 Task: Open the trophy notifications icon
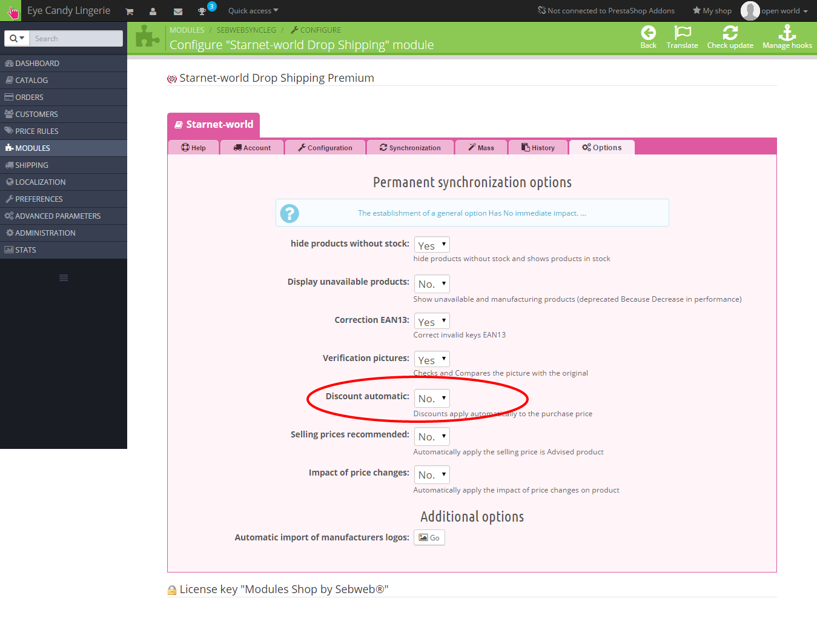click(x=202, y=12)
